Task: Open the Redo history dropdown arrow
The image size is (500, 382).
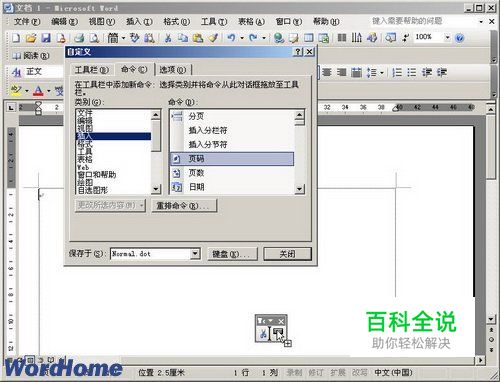Action: click(264, 38)
